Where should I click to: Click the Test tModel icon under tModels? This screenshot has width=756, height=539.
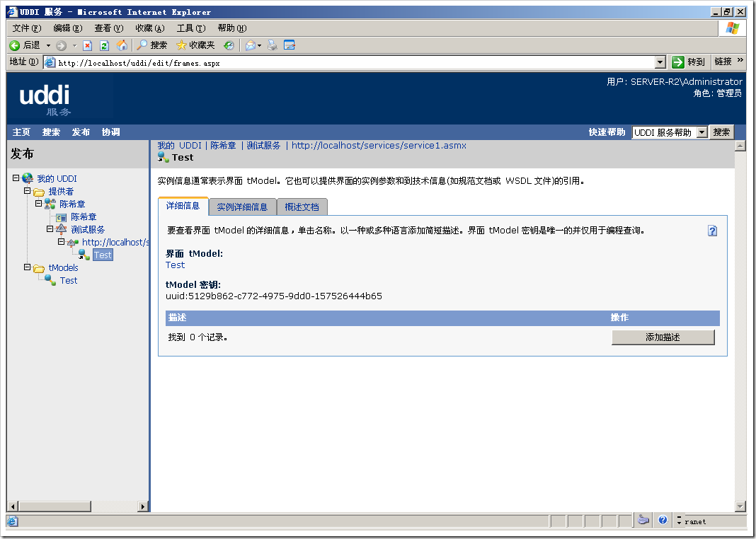tap(50, 280)
